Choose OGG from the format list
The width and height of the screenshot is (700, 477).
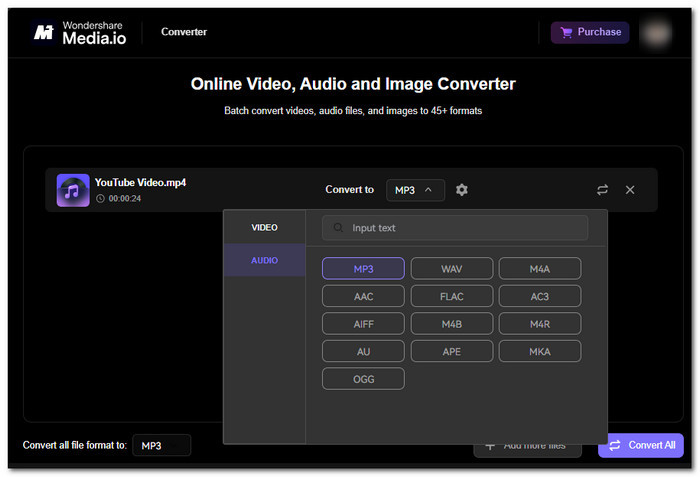pos(363,379)
